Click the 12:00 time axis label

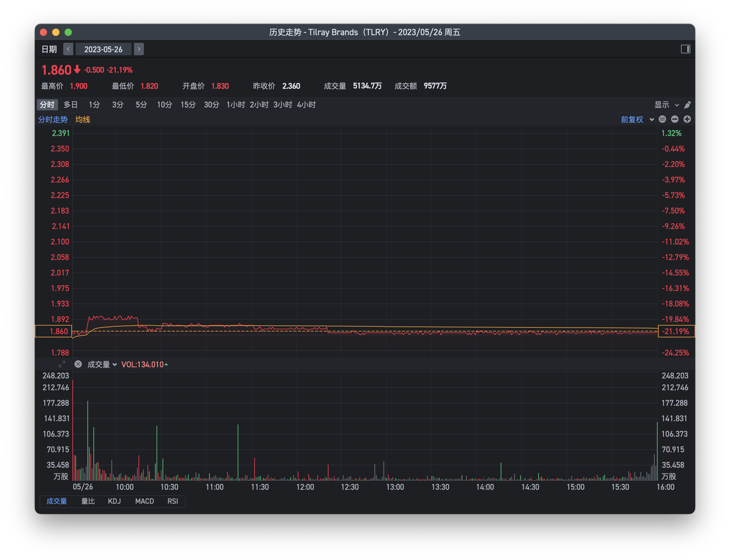pos(305,487)
